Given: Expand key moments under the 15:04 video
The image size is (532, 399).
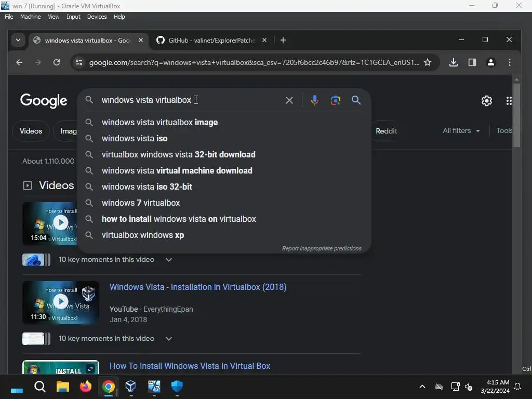Looking at the screenshot, I should tap(169, 260).
